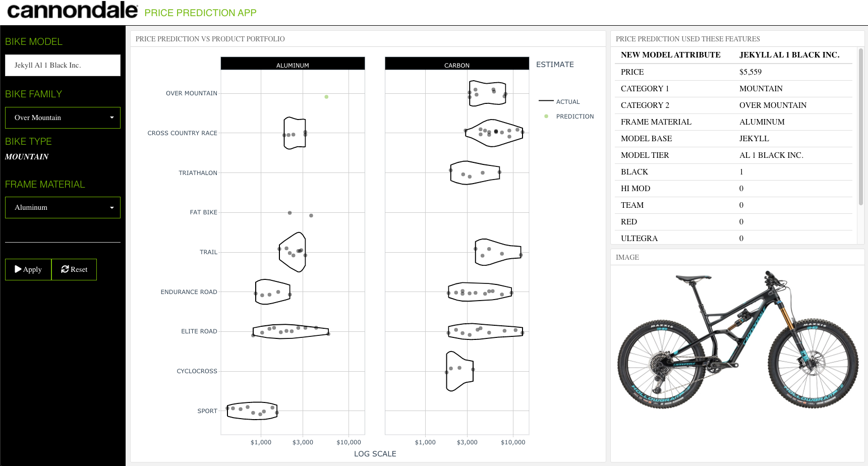The image size is (868, 466).
Task: Select the CARBON chart header
Action: pos(456,64)
